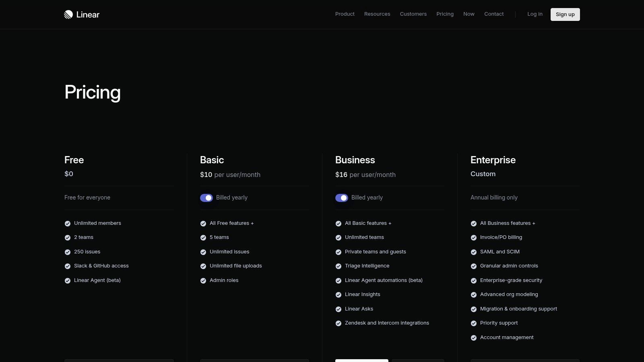Select the Customers nav item
The image size is (644, 362).
(413, 14)
